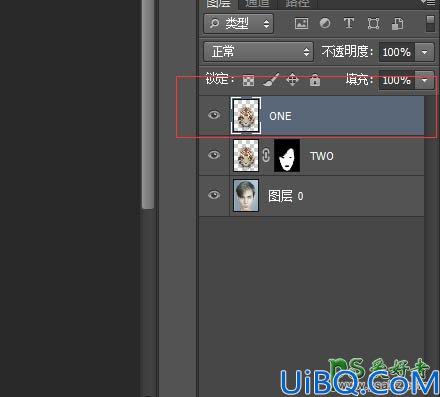Open the opacity slider arrow
Image resolution: width=440 pixels, height=397 pixels.
[424, 52]
